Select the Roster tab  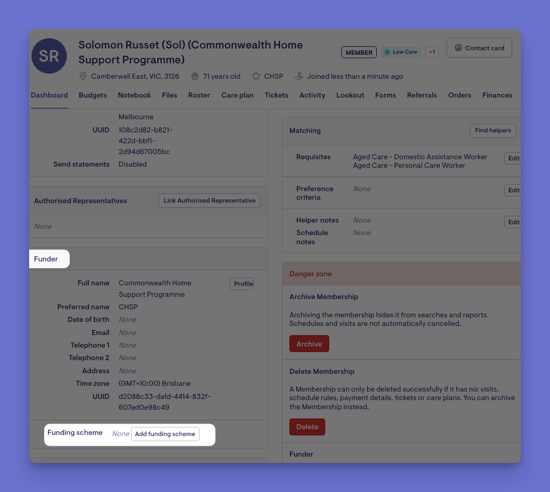199,95
